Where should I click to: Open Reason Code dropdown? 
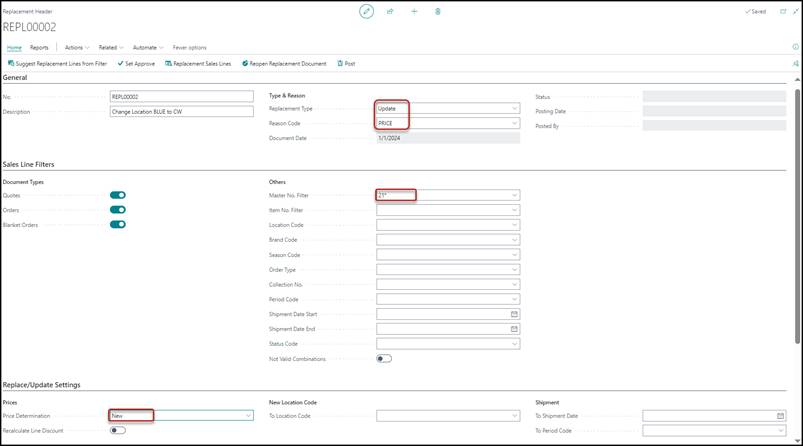(514, 123)
